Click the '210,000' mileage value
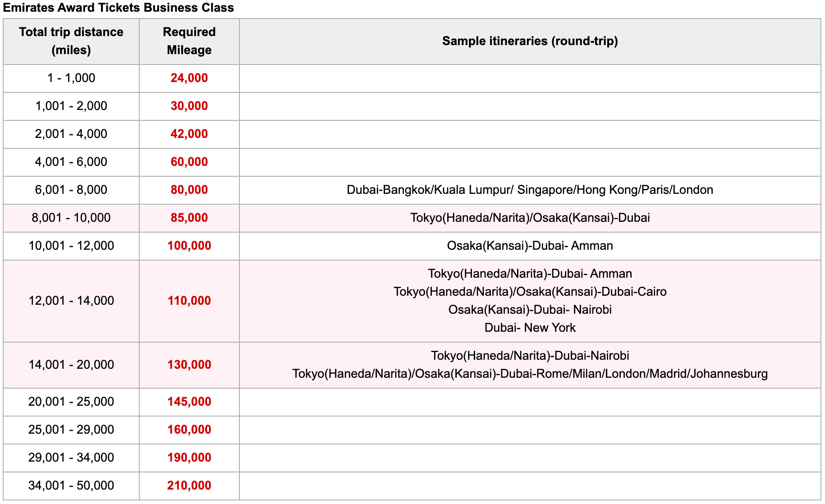The height and width of the screenshot is (504, 825). (189, 486)
